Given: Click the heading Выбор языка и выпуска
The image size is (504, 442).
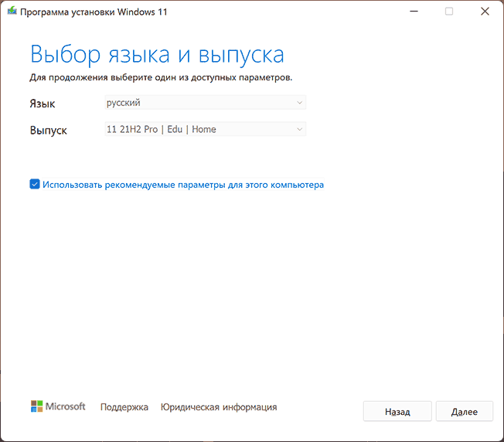Looking at the screenshot, I should [157, 55].
